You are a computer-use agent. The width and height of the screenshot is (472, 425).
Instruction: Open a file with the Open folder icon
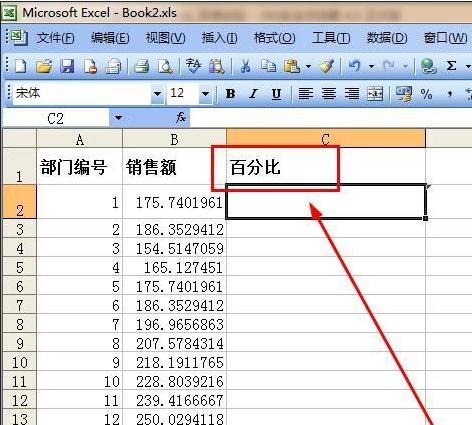pyautogui.click(x=44, y=66)
